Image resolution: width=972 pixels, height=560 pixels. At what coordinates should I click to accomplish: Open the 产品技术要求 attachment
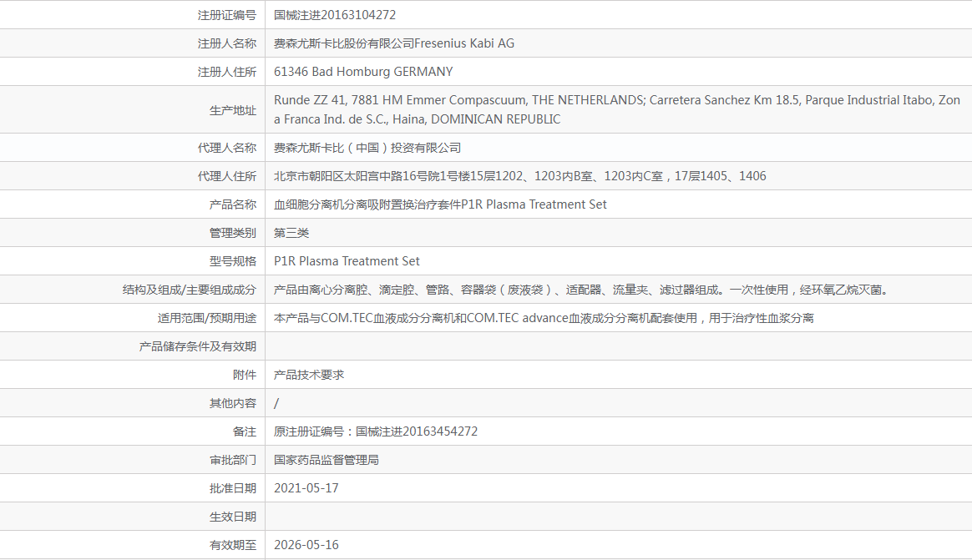click(309, 376)
